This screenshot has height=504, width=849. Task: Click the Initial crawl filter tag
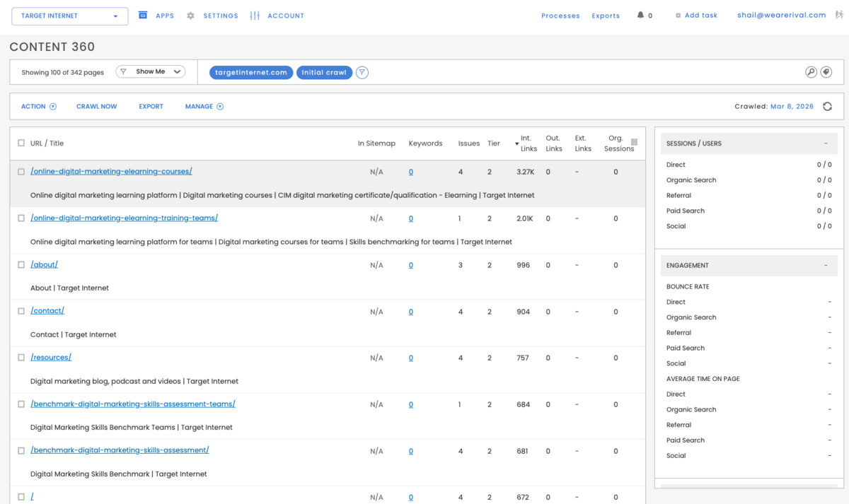click(324, 72)
